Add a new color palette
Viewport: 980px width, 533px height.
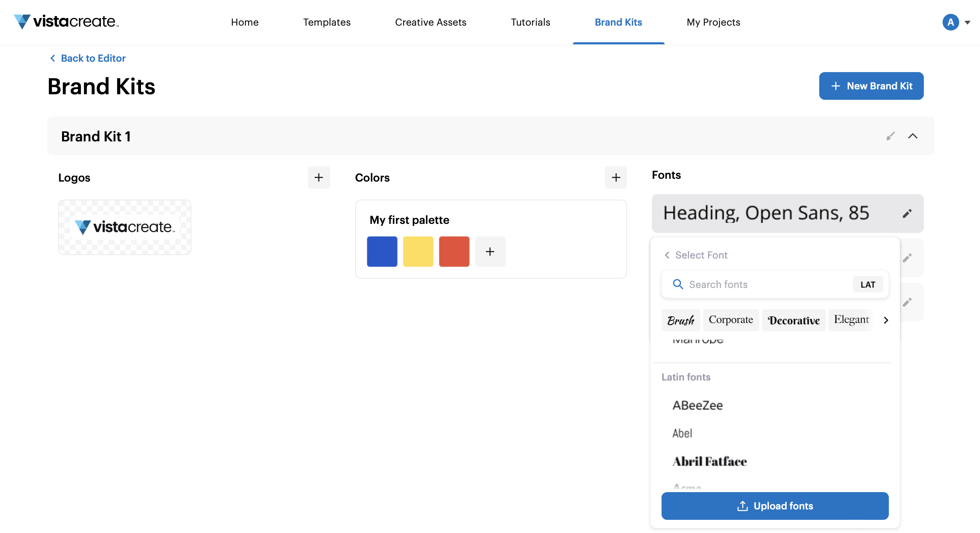615,177
